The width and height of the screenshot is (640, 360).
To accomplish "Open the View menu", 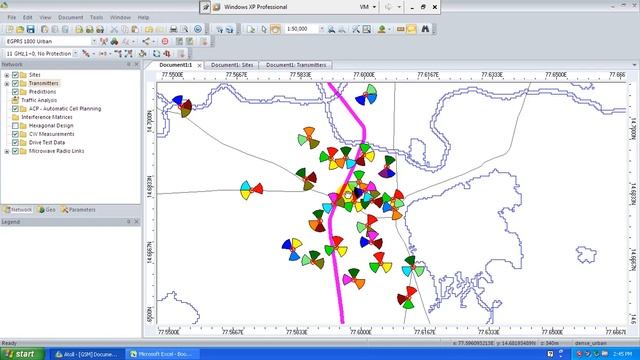I will pyautogui.click(x=45, y=18).
